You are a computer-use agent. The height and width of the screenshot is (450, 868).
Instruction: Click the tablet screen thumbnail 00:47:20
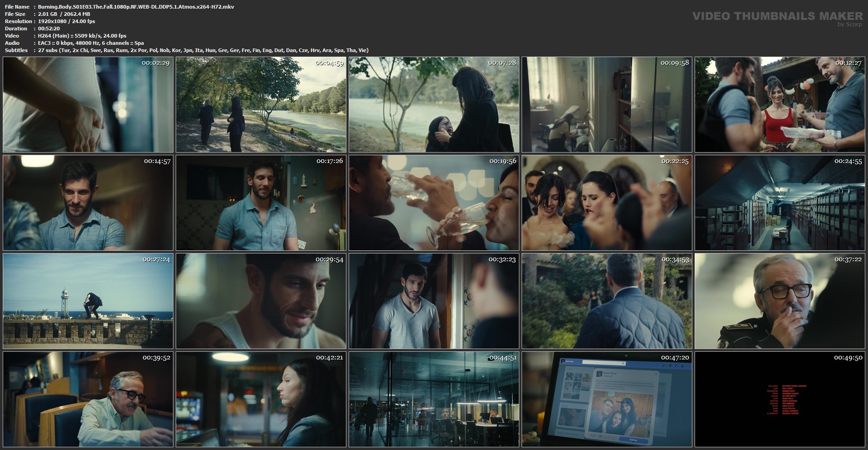coord(607,399)
